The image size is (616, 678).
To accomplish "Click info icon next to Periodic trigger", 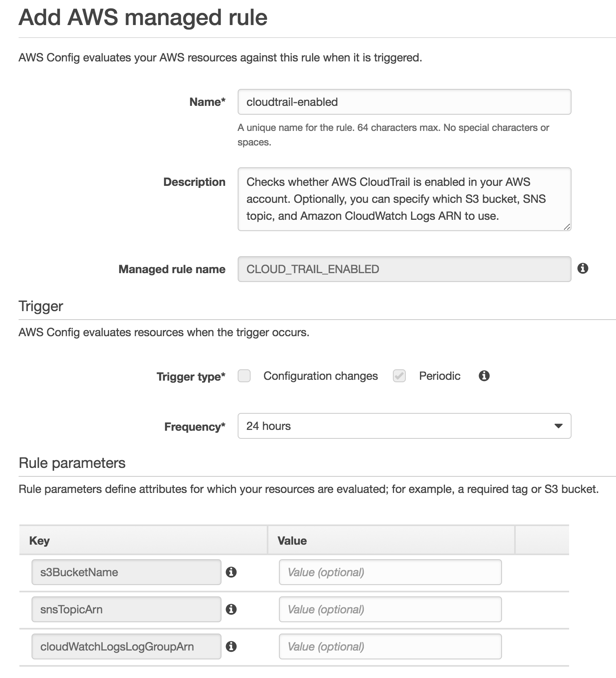I will [484, 376].
